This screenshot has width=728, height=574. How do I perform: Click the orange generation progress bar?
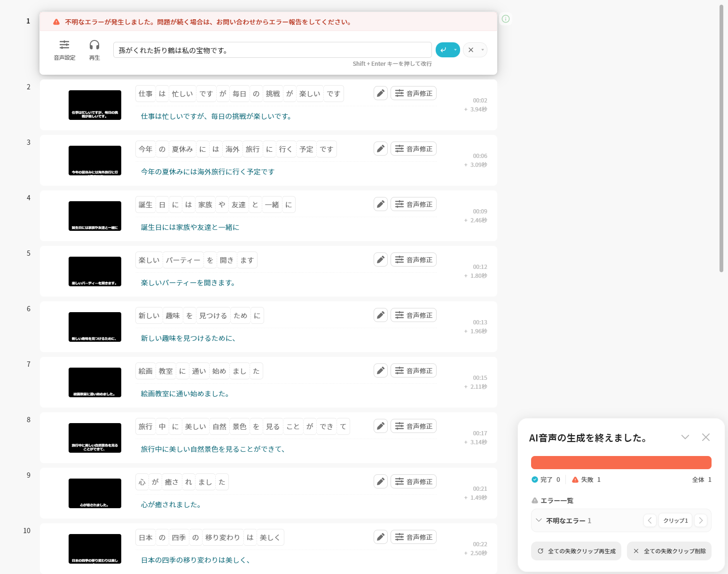[x=621, y=463]
